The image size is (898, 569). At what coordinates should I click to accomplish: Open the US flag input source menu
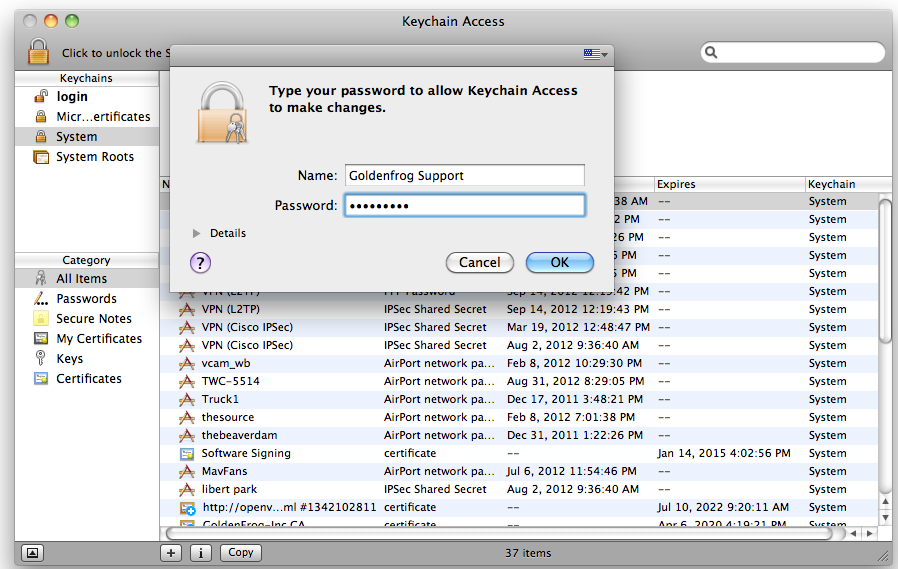pyautogui.click(x=596, y=54)
